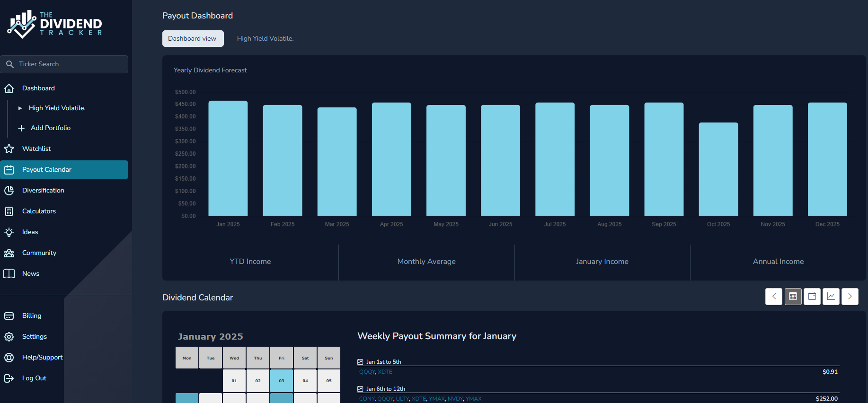Click the Oct 2025 forecast bar
Viewport: 868px width, 403px height.
click(x=718, y=169)
